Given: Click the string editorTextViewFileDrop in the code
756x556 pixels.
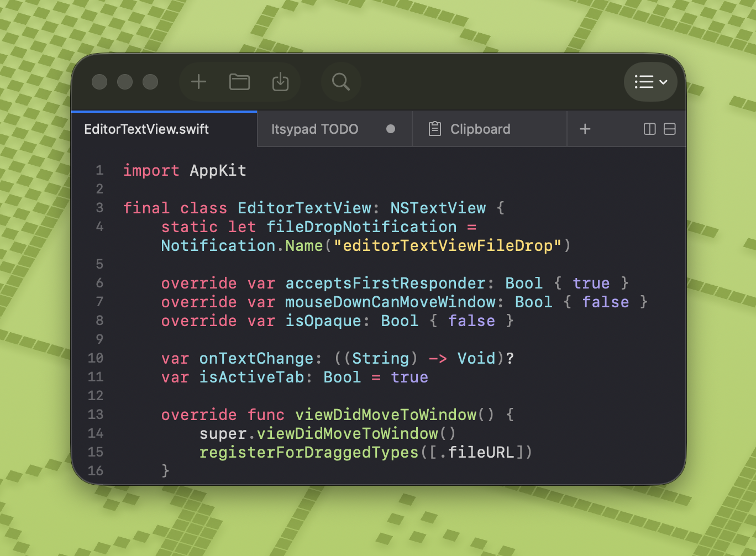Looking at the screenshot, I should click(449, 245).
